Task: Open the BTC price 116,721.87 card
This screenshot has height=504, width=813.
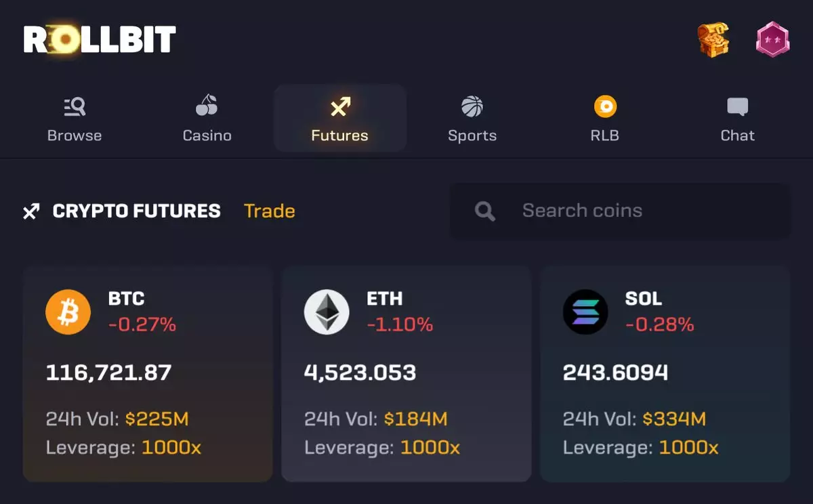Action: (x=148, y=373)
